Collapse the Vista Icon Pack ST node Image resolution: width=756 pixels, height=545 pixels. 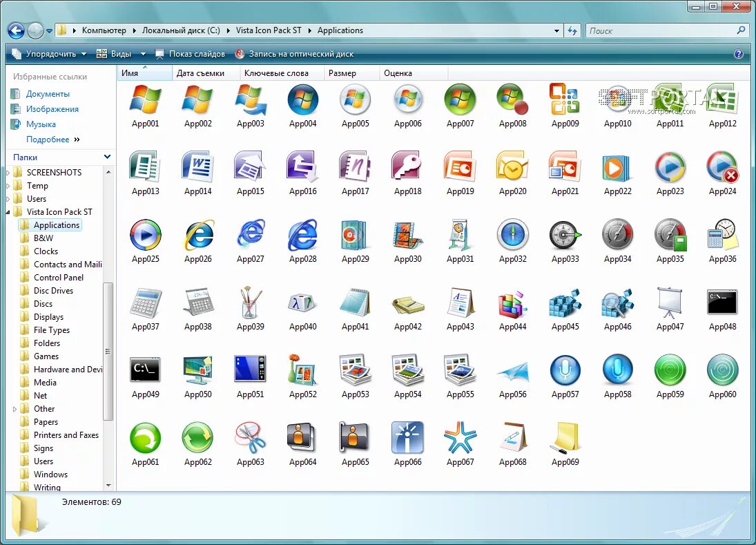point(8,212)
